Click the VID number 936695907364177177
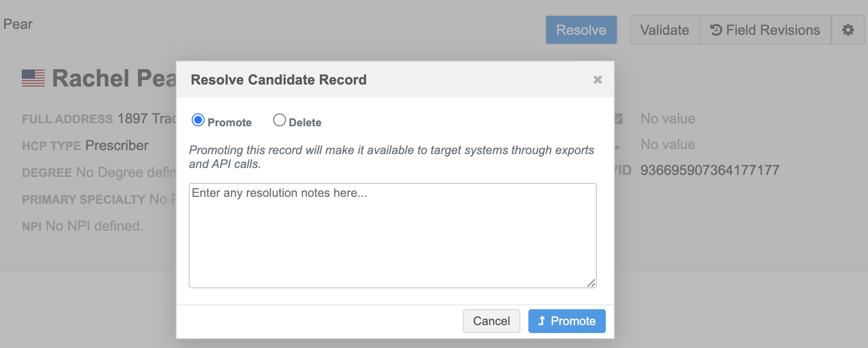Image resolution: width=868 pixels, height=348 pixels. pyautogui.click(x=710, y=171)
